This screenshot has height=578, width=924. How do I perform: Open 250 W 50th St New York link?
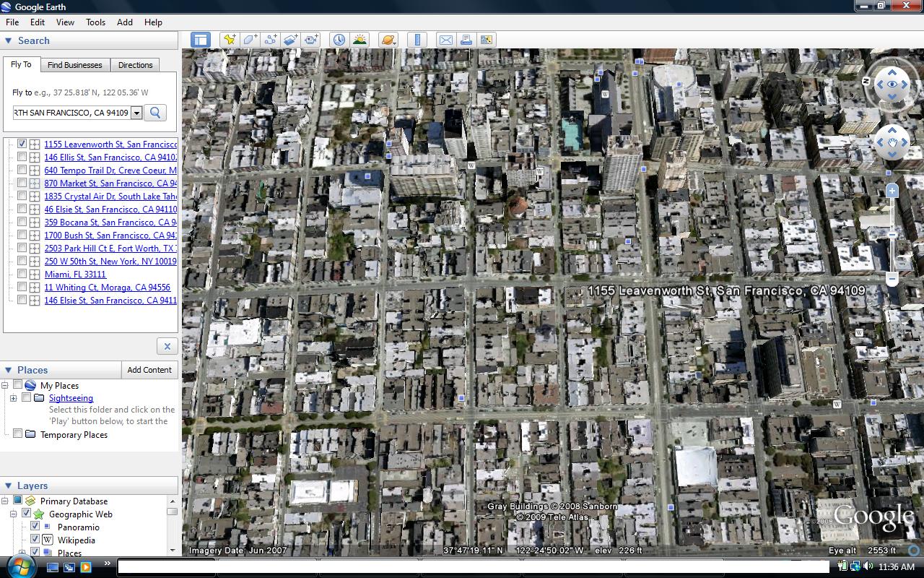[110, 261]
